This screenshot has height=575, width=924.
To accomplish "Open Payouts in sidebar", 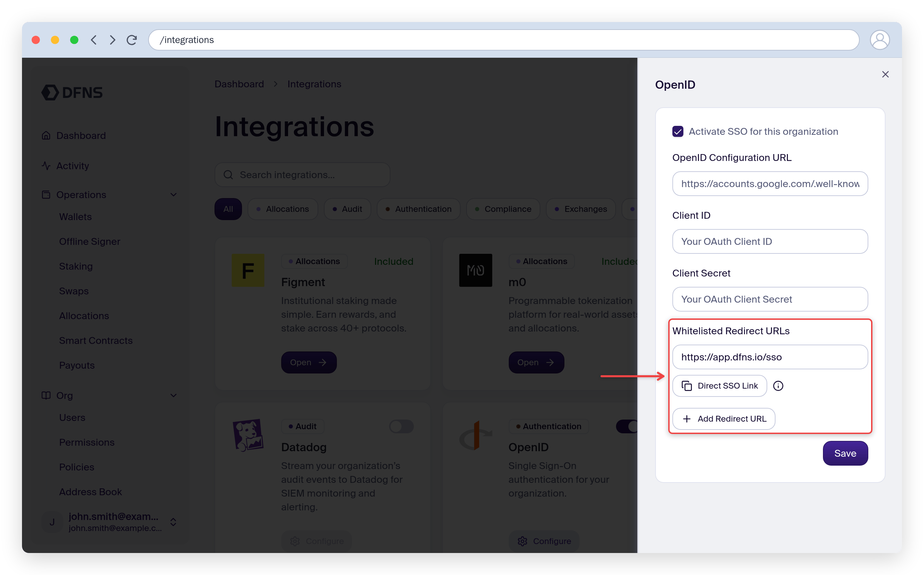I will (x=77, y=365).
